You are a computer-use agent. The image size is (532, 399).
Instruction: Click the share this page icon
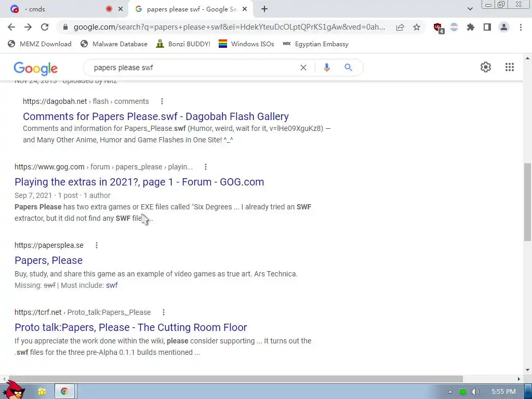click(400, 27)
